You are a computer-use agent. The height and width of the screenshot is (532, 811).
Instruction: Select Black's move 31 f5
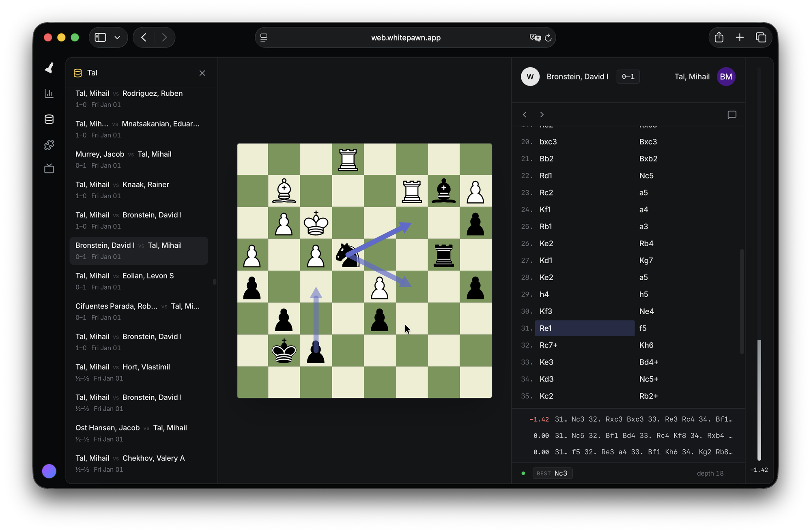tap(643, 328)
